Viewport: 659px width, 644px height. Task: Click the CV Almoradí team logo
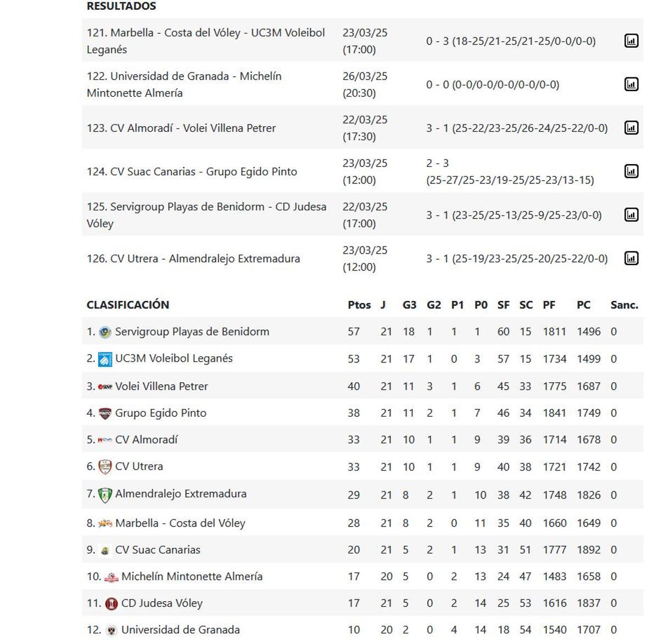click(104, 440)
